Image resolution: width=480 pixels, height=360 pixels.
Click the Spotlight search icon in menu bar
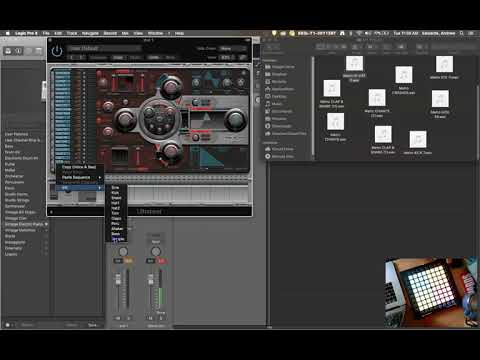462,33
